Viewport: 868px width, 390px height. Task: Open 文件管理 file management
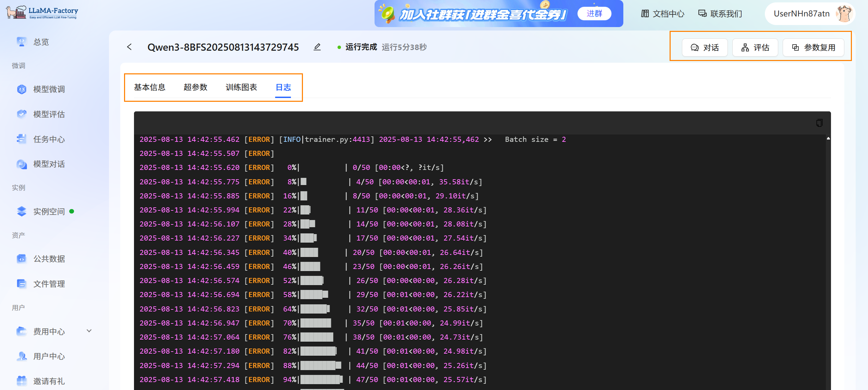click(x=49, y=284)
